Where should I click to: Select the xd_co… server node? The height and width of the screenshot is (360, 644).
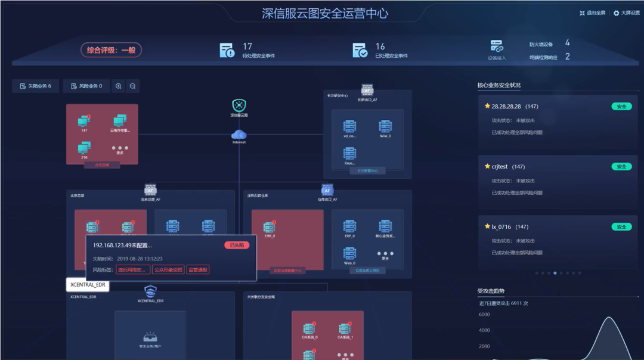click(x=349, y=126)
